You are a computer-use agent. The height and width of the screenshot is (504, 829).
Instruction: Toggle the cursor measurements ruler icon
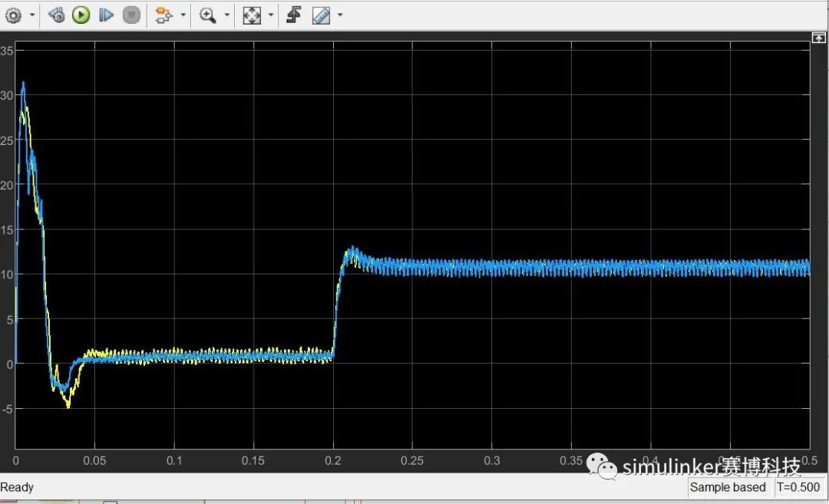(x=321, y=15)
